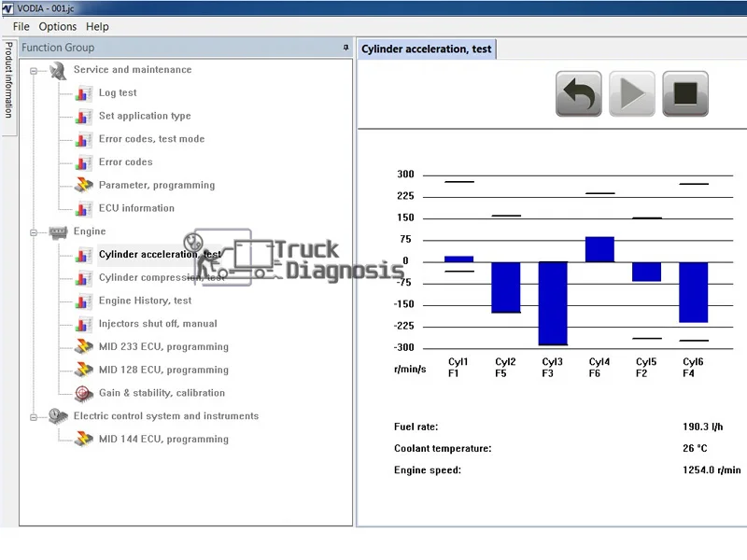The height and width of the screenshot is (560, 747).
Task: Open the Help menu
Action: coord(97,27)
